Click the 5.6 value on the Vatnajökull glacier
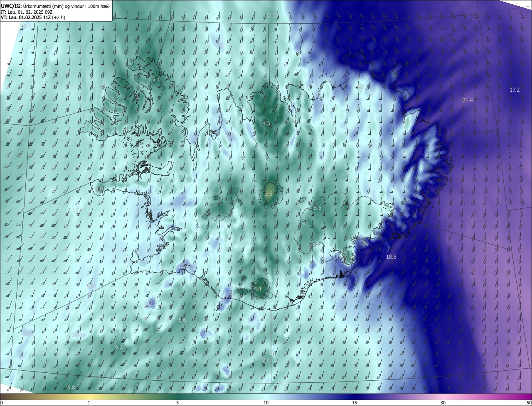Viewport: 532px width, 406px height. [318, 208]
